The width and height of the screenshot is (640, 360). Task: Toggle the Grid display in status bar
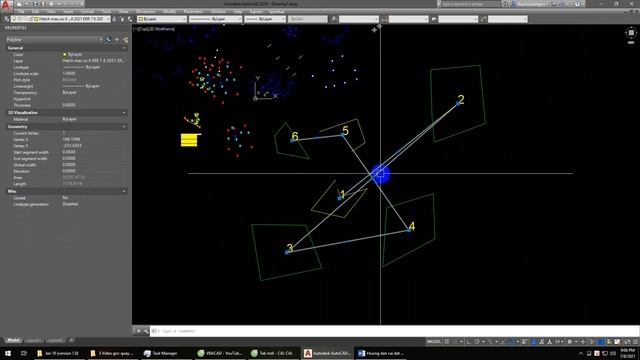(447, 342)
